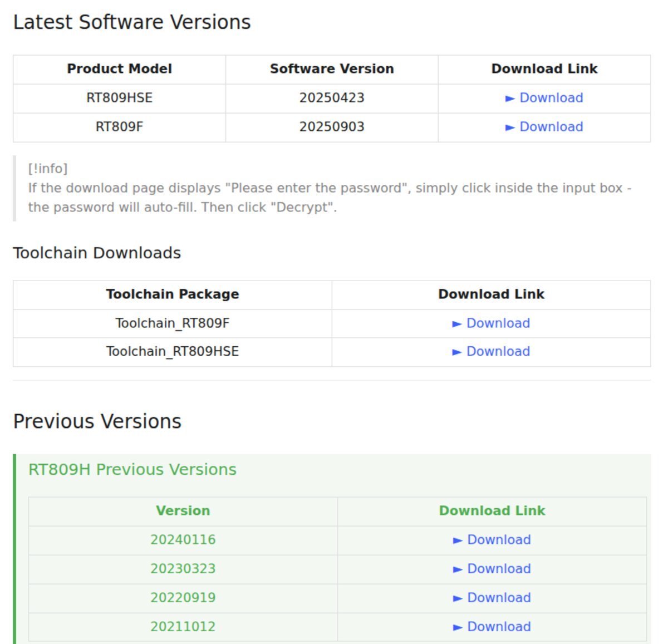The height and width of the screenshot is (644, 668).
Task: Click version 20230323 in previous versions
Action: (x=183, y=569)
